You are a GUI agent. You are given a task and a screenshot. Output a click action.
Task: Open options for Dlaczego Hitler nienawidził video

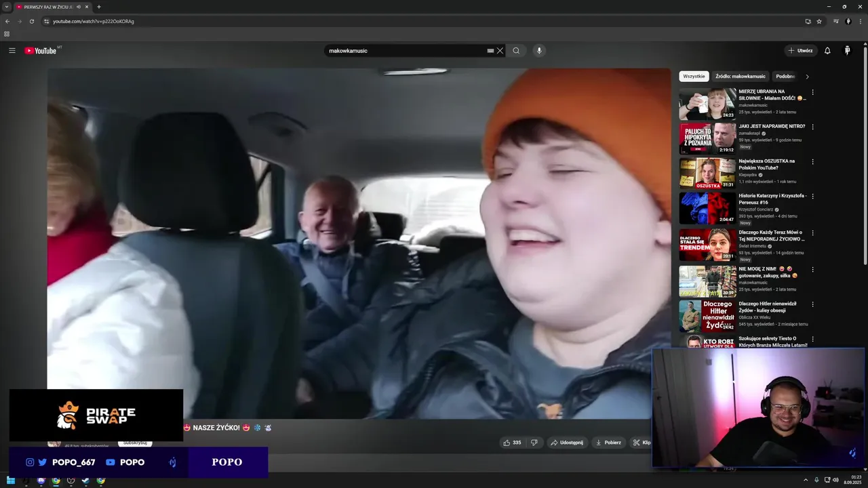pyautogui.click(x=812, y=304)
